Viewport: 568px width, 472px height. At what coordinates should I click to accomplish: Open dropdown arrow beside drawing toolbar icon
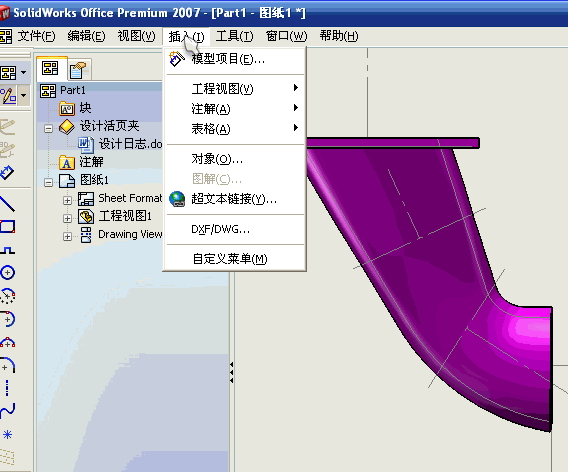(24, 73)
